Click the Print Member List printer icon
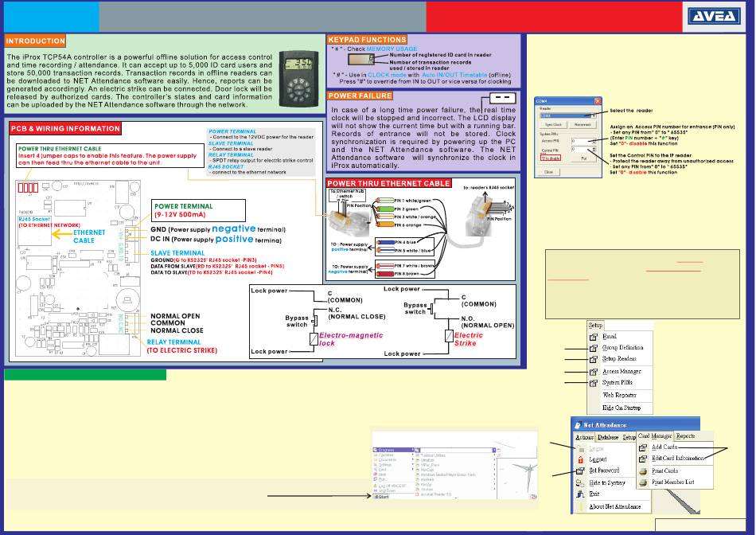Image resolution: width=756 pixels, height=535 pixels. 643,482
